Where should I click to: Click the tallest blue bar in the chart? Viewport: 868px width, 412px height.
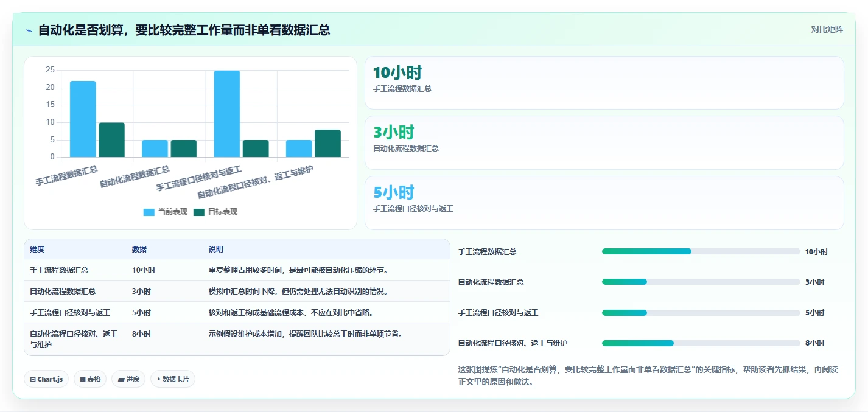click(226, 114)
